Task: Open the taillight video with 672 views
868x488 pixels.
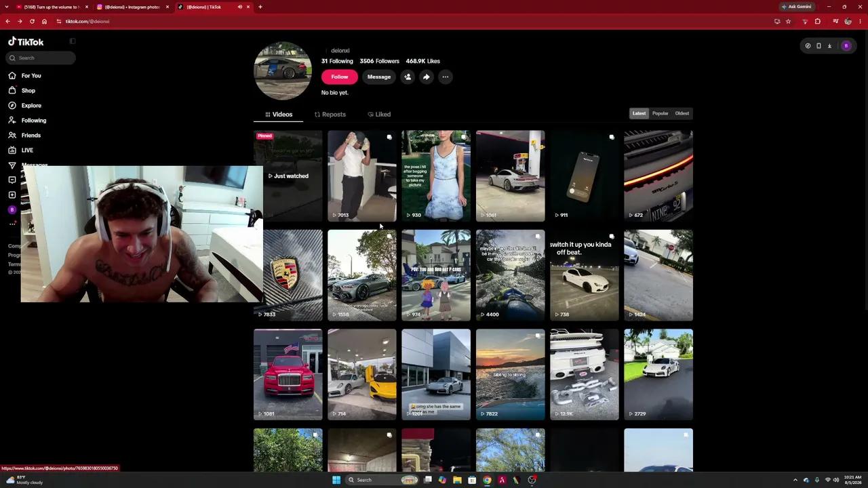Action: (658, 176)
